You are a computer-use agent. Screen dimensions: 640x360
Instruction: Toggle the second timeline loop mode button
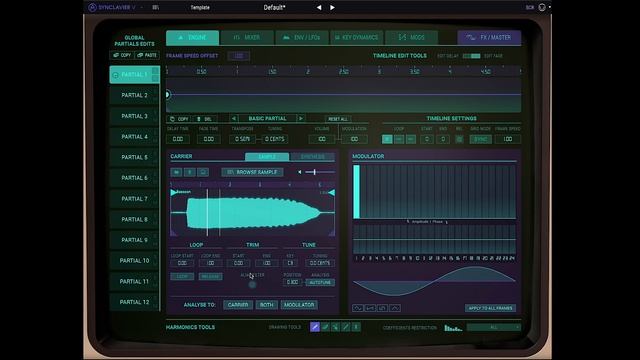point(399,139)
